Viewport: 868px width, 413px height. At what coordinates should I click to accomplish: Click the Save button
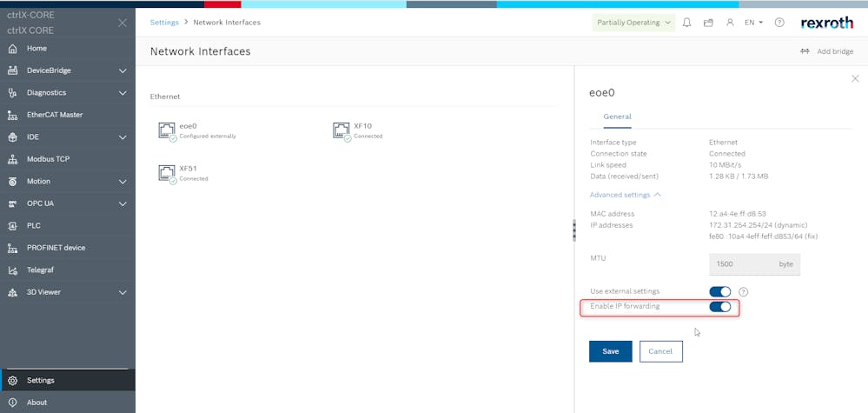tap(610, 351)
